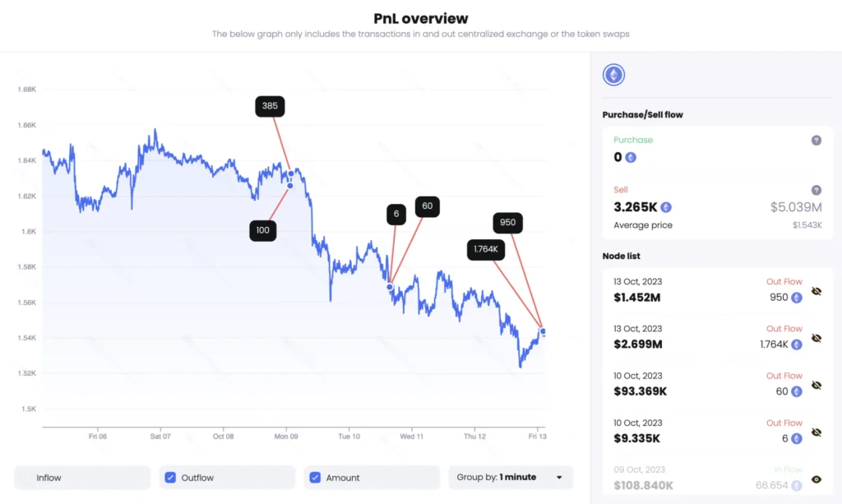The height and width of the screenshot is (504, 842).
Task: Click the help icon beside Purchase
Action: click(x=816, y=141)
